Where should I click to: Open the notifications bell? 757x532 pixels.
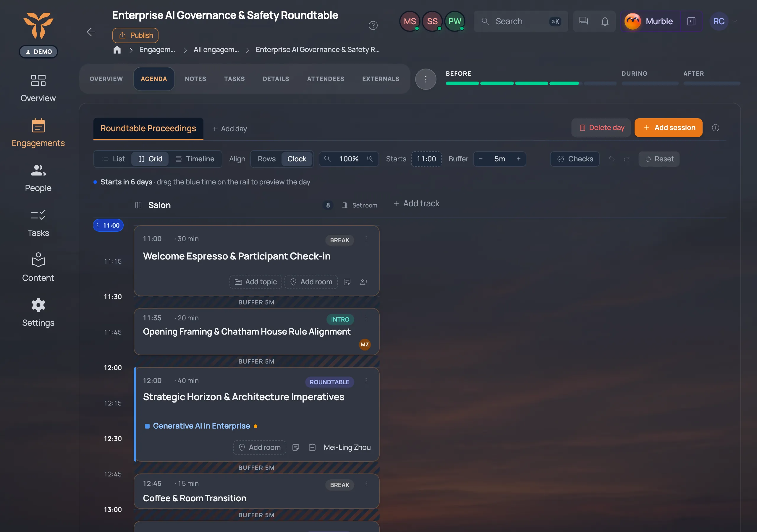[x=605, y=21]
